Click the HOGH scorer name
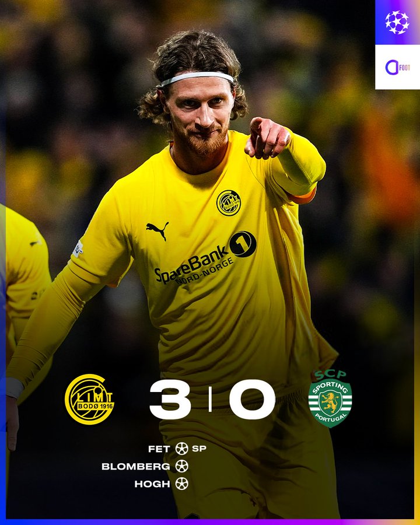The image size is (420, 525). click(152, 484)
